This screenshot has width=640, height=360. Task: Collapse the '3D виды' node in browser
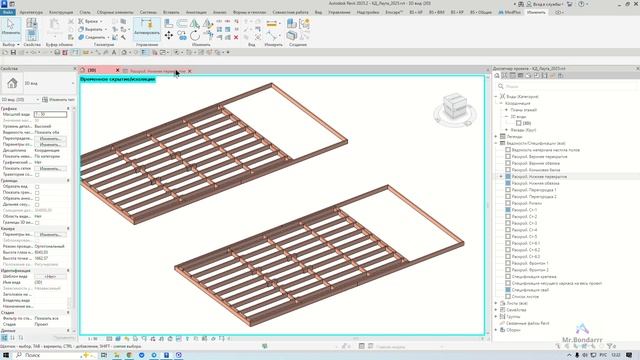(x=507, y=117)
